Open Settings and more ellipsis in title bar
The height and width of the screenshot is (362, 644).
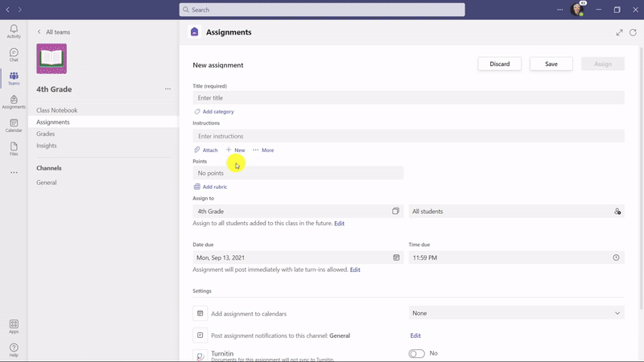pos(559,10)
